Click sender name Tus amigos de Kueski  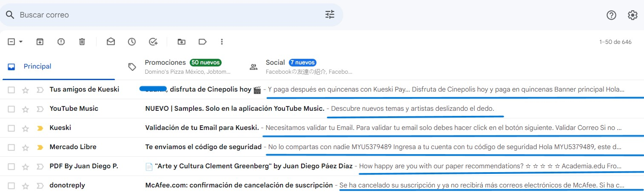coord(84,89)
